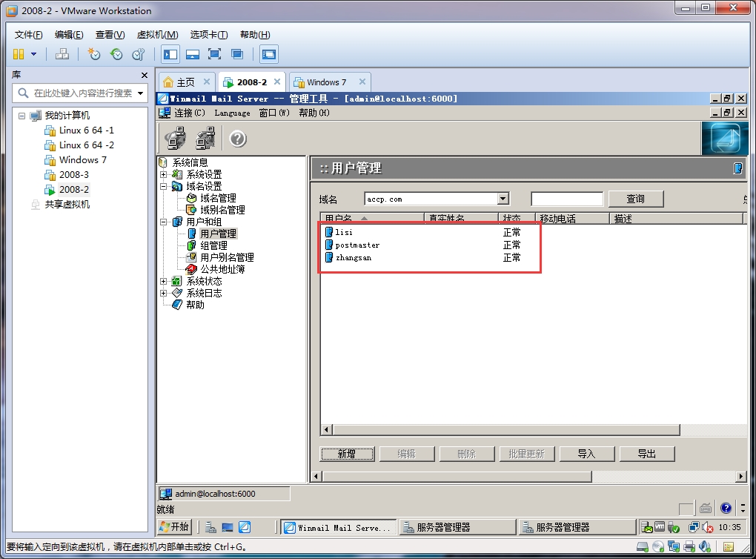Open the snapshot manager icon
Viewport: 756px width, 559px height.
139,54
